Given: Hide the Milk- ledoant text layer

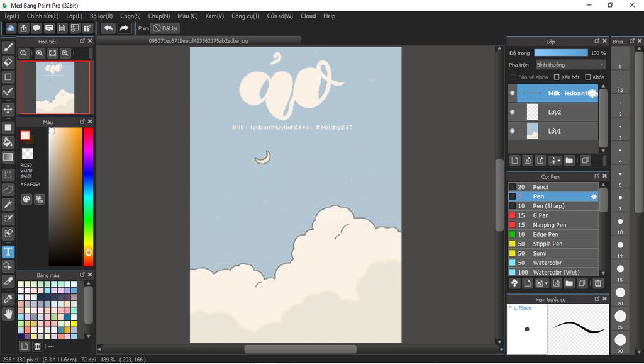Looking at the screenshot, I should coord(512,93).
